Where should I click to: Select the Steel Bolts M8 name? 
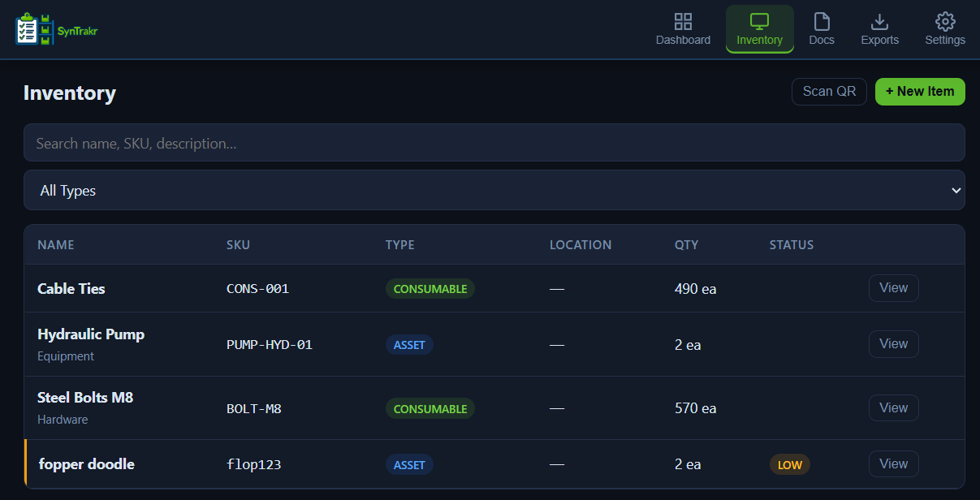click(85, 398)
